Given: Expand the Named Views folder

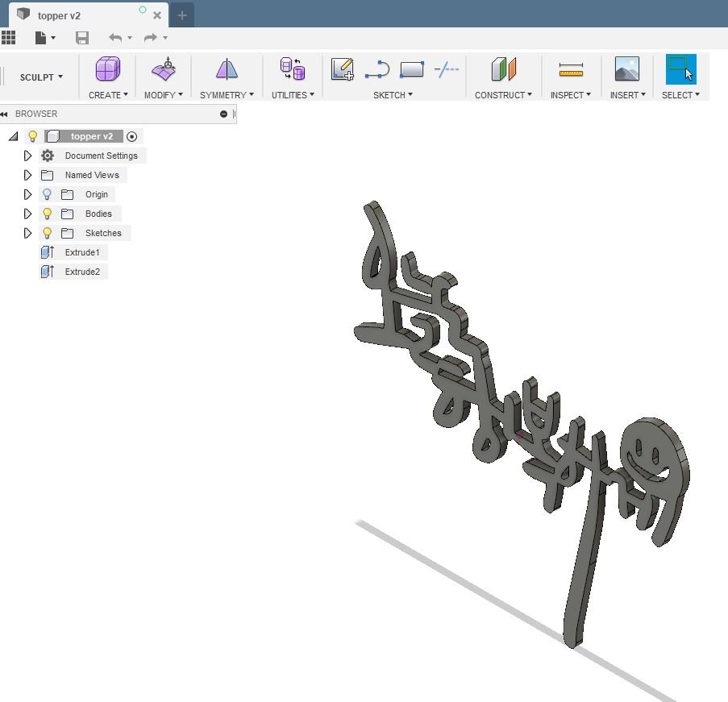Looking at the screenshot, I should coord(27,175).
